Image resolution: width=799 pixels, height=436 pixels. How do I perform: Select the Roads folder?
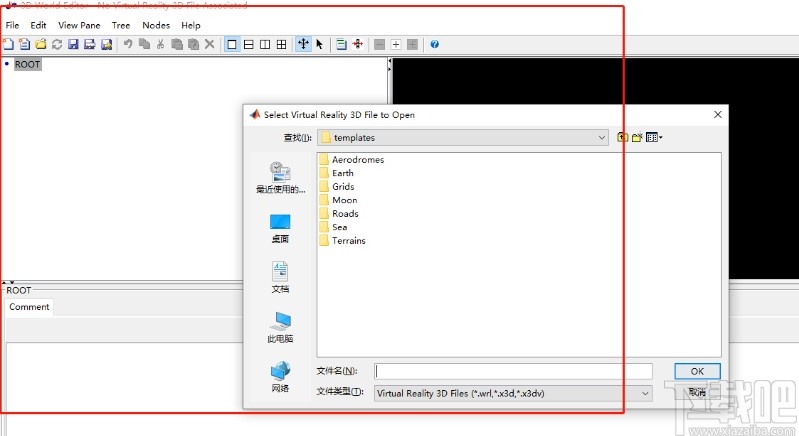(x=339, y=213)
